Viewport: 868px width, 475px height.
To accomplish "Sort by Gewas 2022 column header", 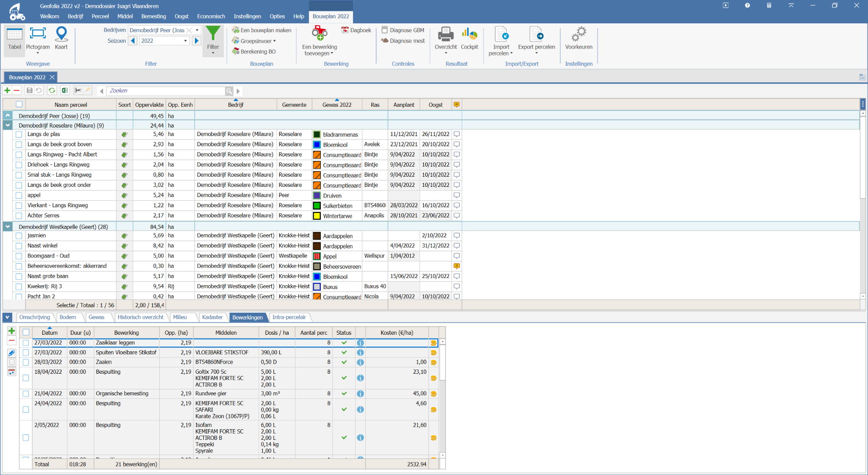I will click(x=337, y=105).
